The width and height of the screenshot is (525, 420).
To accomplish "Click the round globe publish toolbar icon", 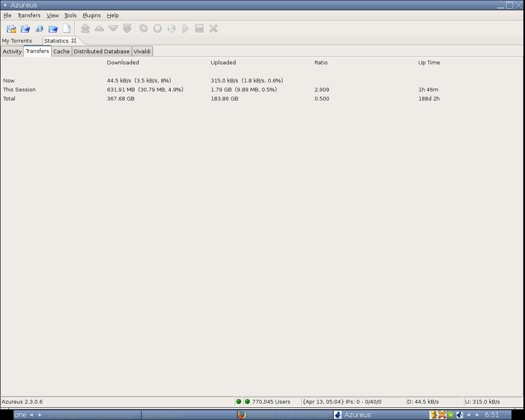I will pos(171,29).
